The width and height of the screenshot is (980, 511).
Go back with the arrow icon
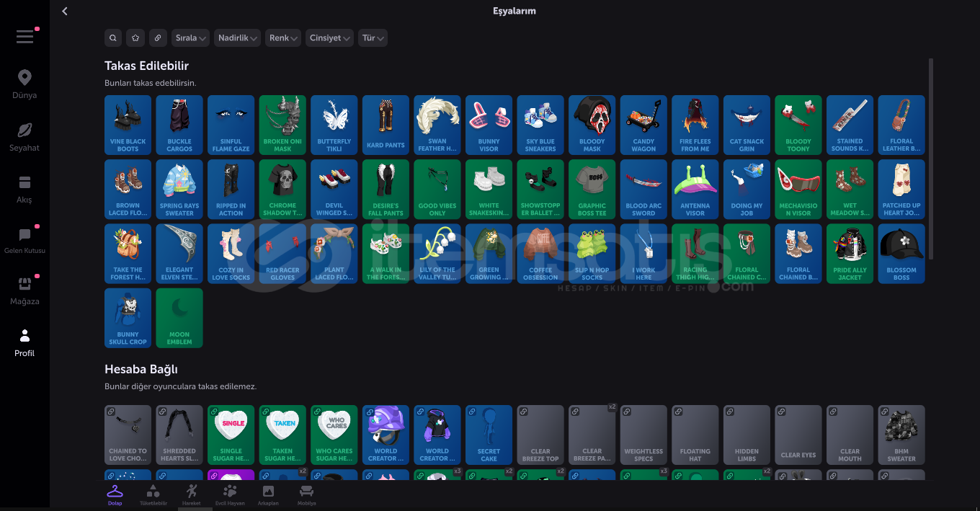tap(65, 12)
